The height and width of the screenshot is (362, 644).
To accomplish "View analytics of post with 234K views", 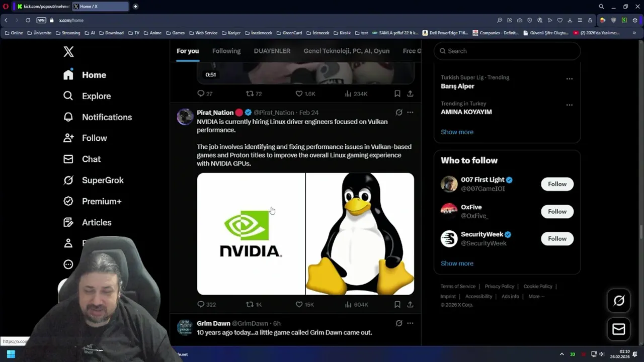I will [x=356, y=94].
